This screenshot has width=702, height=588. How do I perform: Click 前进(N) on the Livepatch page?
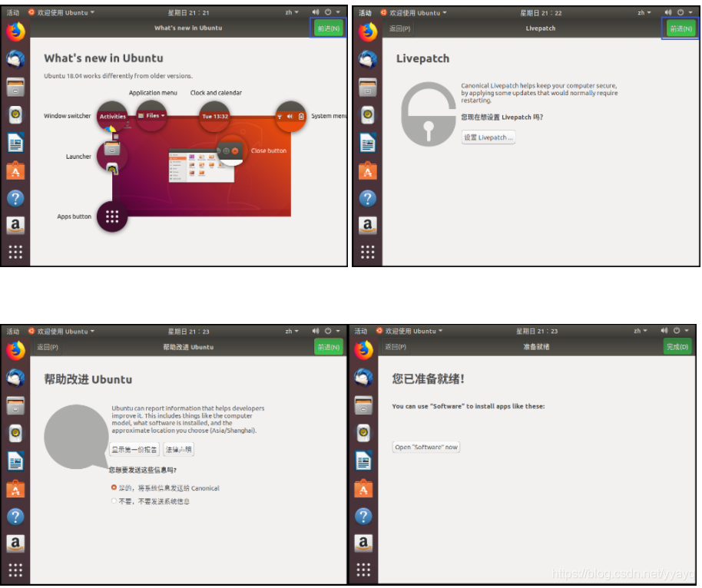coord(681,28)
